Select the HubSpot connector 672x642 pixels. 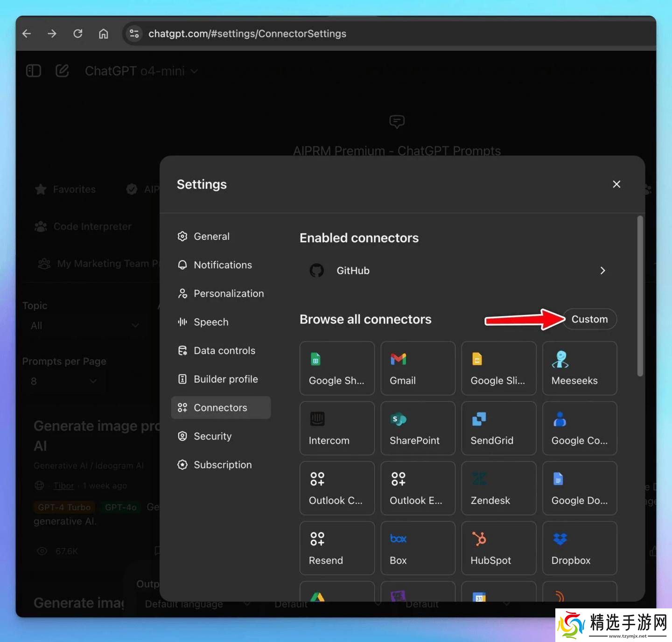pyautogui.click(x=498, y=548)
